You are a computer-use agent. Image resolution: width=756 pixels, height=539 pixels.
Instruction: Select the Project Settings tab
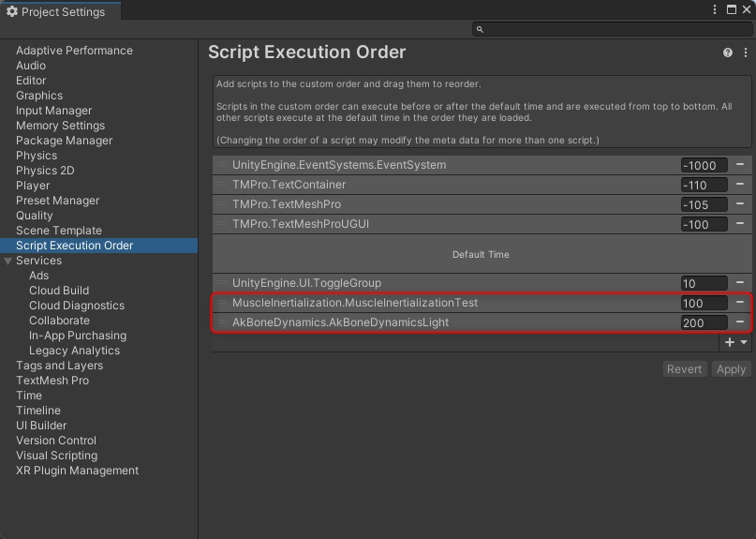(60, 11)
